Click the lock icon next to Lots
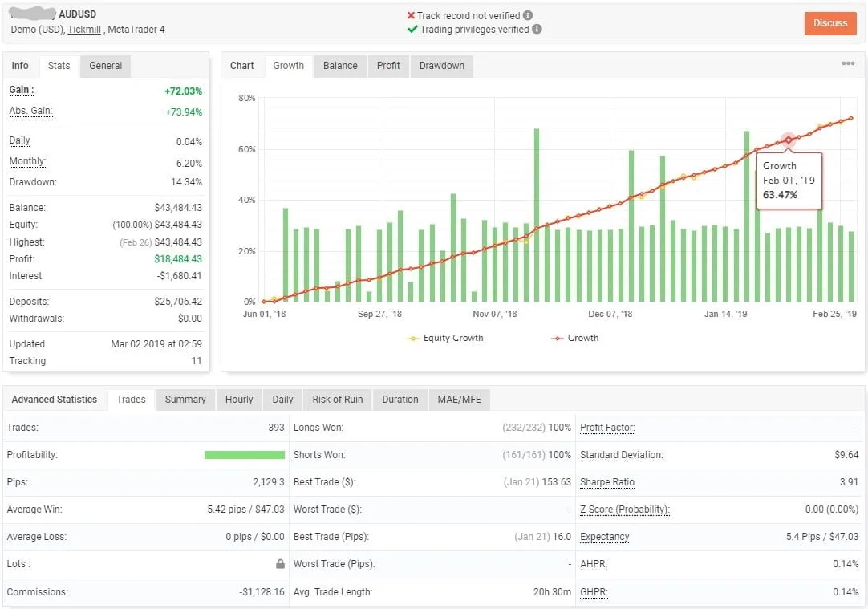Viewport: 868px width, 609px height. coord(279,564)
